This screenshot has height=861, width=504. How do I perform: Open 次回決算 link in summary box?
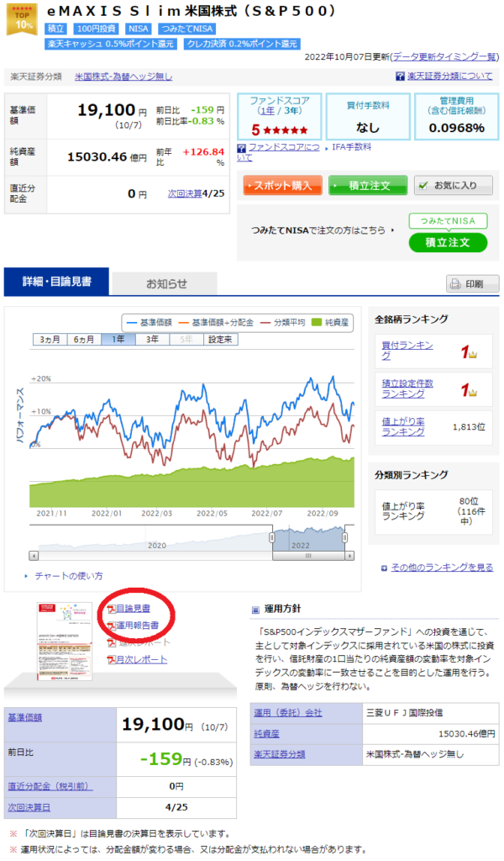pyautogui.click(x=185, y=193)
